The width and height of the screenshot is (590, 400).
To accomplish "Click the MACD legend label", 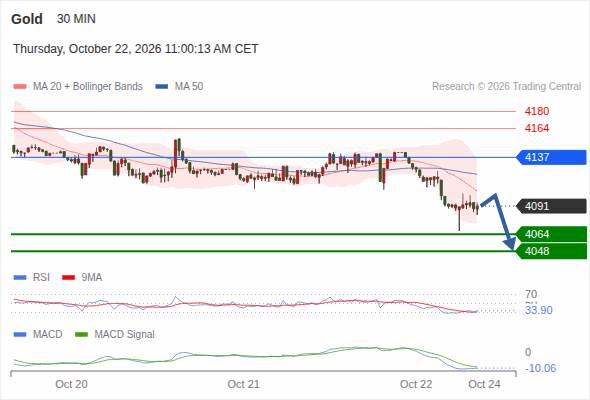I will click(47, 335).
